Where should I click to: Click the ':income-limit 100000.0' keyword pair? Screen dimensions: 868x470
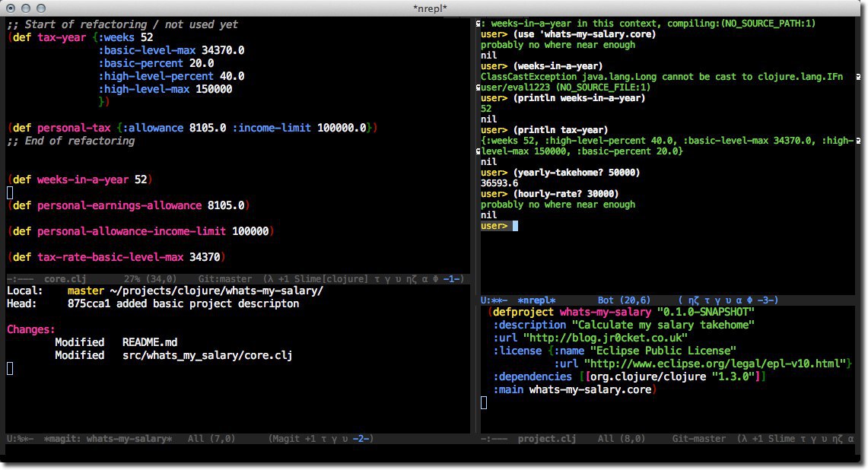[300, 128]
